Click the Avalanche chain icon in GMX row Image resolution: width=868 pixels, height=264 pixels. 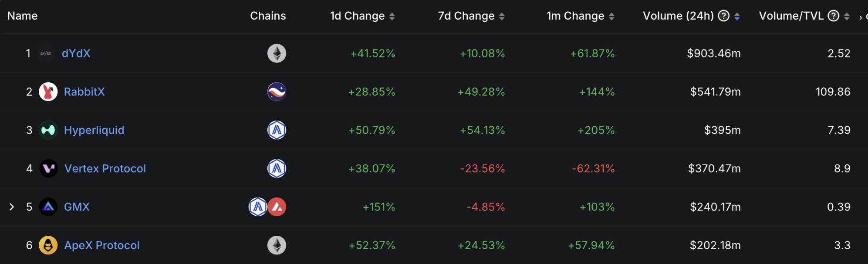[277, 207]
